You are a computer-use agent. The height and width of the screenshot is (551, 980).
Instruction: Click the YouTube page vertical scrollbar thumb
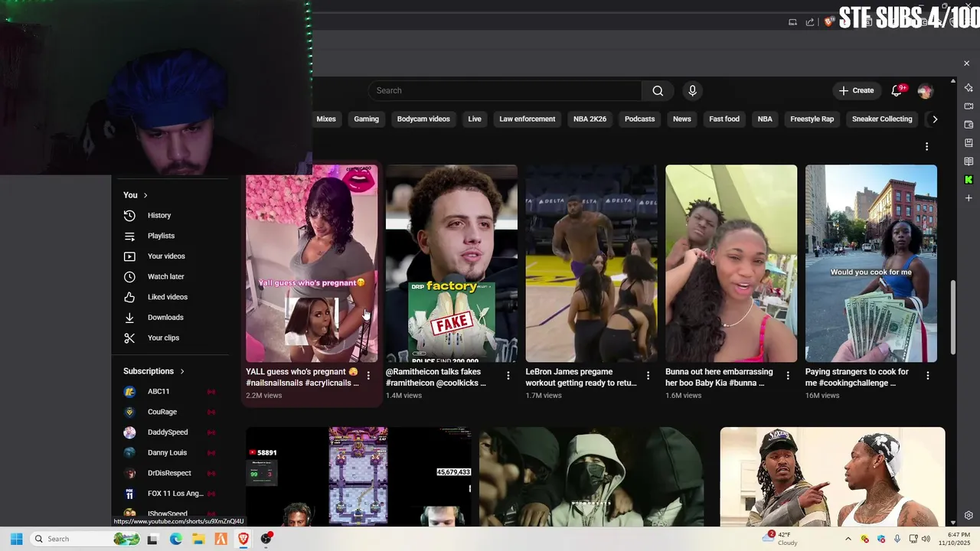[x=953, y=318]
